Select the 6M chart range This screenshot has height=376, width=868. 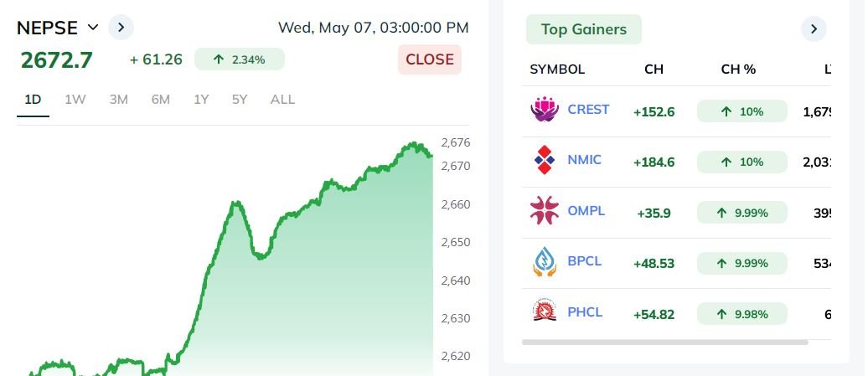(x=161, y=100)
